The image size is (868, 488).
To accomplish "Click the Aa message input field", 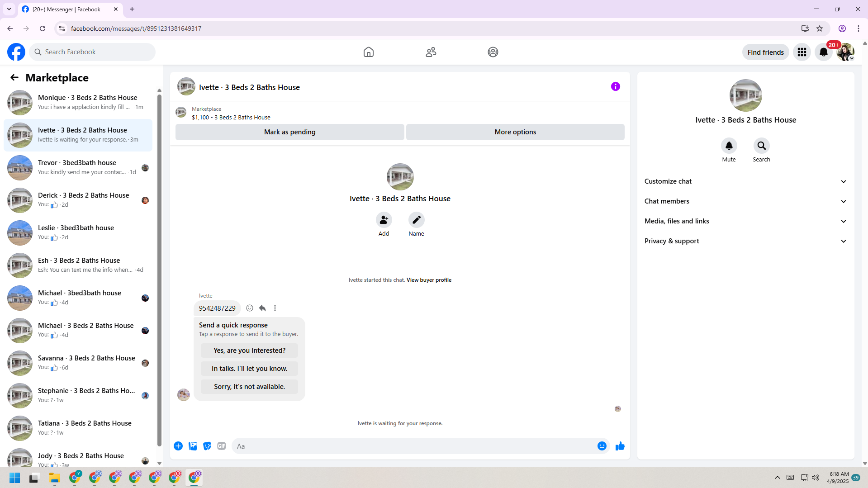I will coord(414,446).
